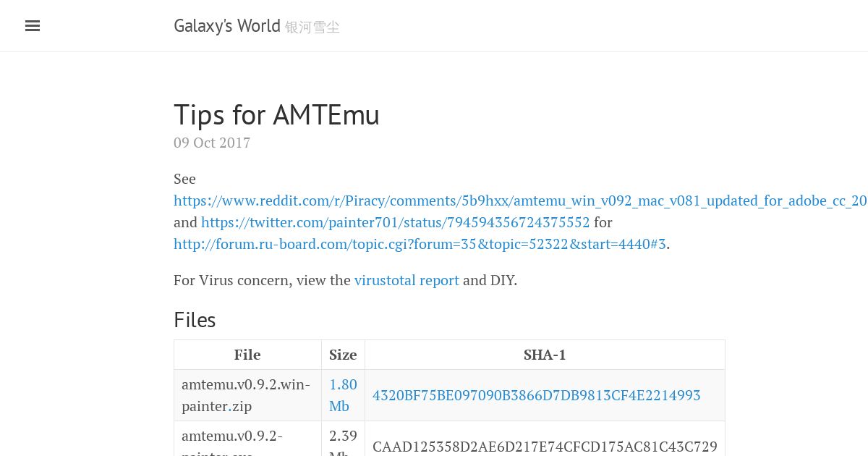Select the 2.39 Mb size cell
The height and width of the screenshot is (456, 868).
pyautogui.click(x=343, y=439)
